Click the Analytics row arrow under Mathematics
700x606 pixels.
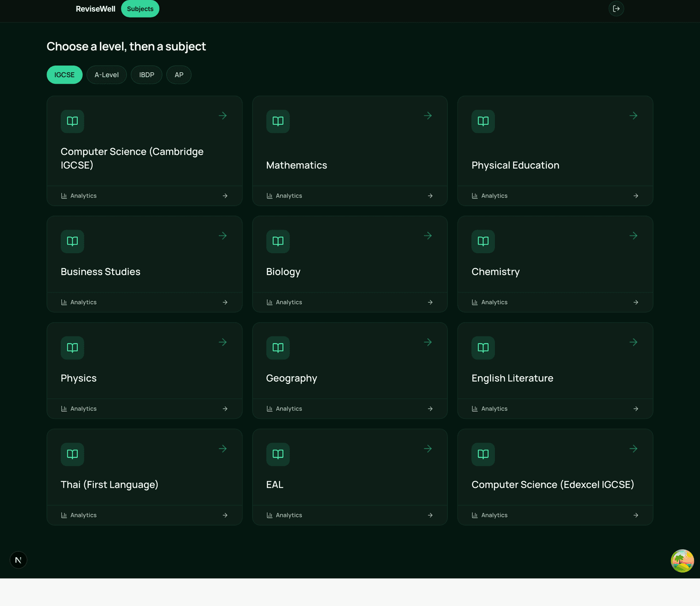(x=430, y=196)
